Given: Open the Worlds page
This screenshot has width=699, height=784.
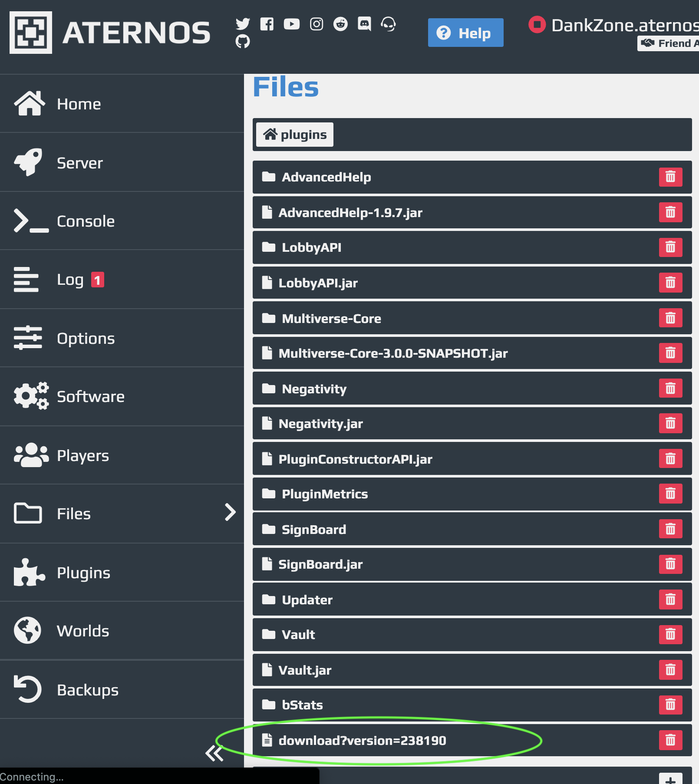Looking at the screenshot, I should tap(122, 631).
